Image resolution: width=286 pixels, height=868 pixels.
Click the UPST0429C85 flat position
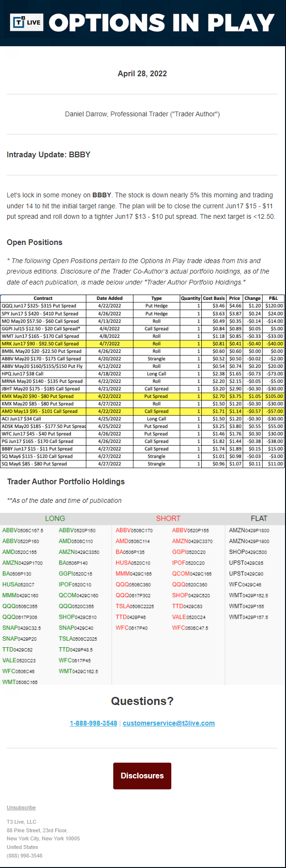(246, 563)
